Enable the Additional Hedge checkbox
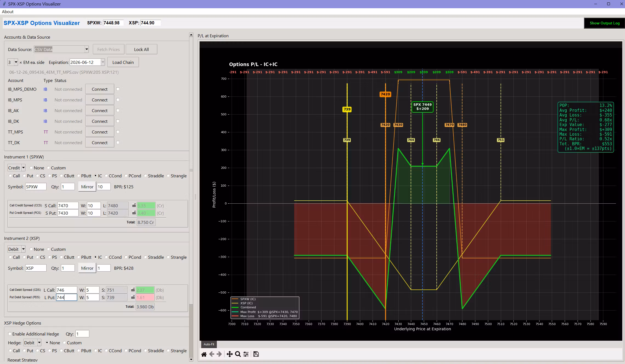625x364 pixels. 10,334
